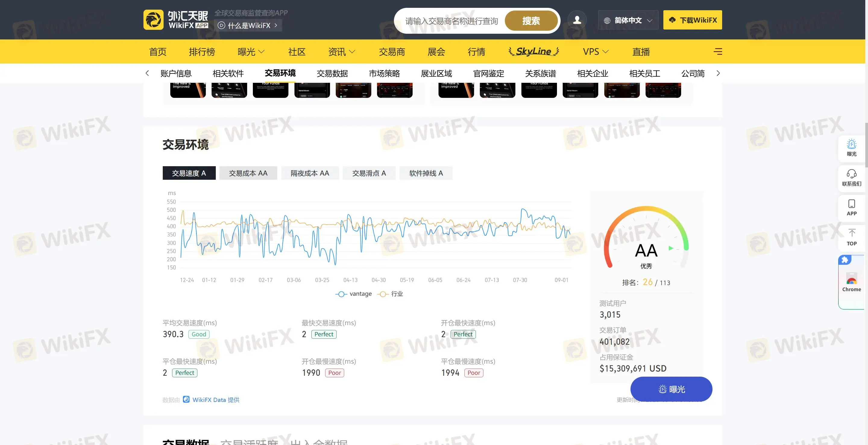Switch to the 相关员工 section tab
This screenshot has width=868, height=445.
pyautogui.click(x=645, y=73)
